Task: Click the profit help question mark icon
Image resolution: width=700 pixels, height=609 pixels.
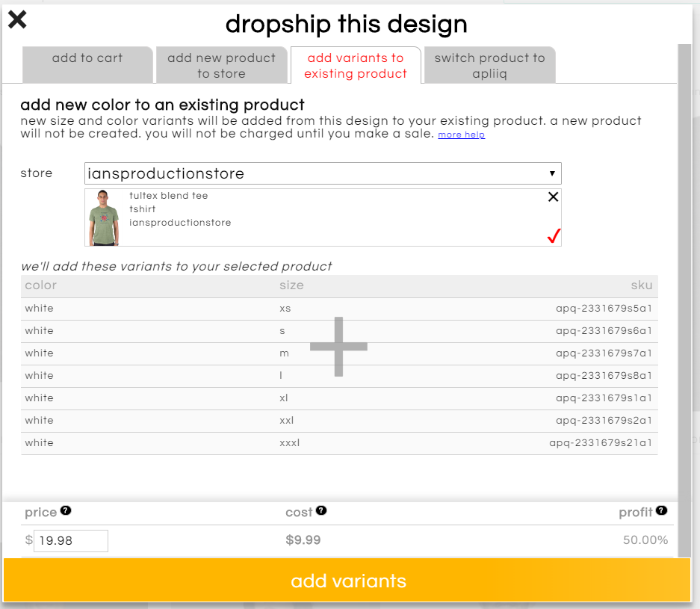Action: pos(660,510)
